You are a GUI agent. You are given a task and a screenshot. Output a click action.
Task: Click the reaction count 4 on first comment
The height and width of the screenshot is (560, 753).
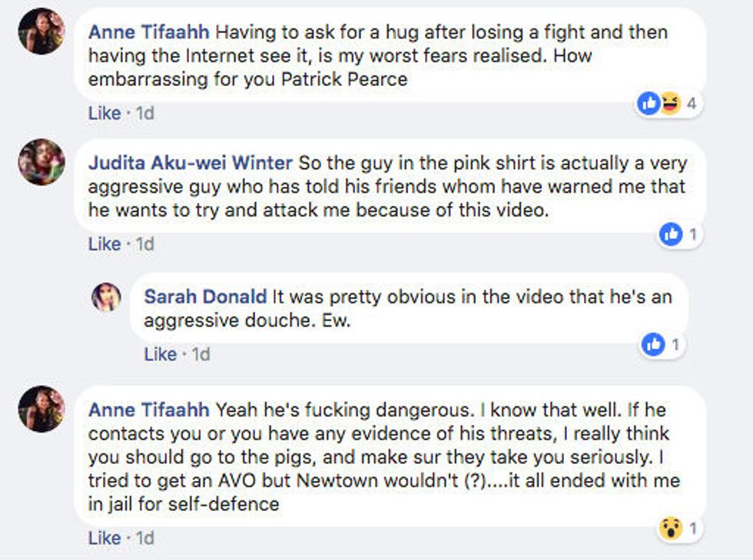coord(691,104)
